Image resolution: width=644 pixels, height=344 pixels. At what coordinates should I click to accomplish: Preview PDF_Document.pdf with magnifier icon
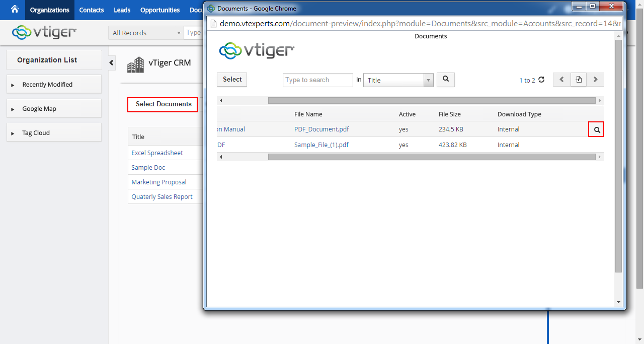tap(596, 129)
